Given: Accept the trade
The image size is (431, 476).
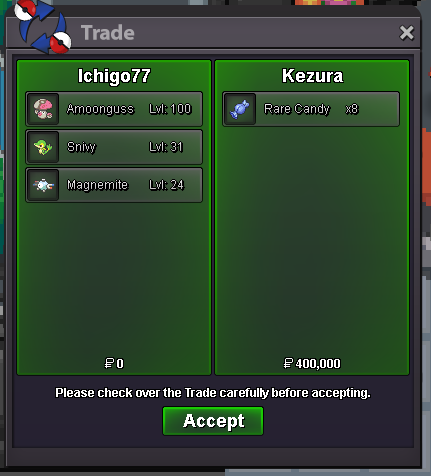Looking at the screenshot, I should 213,421.
